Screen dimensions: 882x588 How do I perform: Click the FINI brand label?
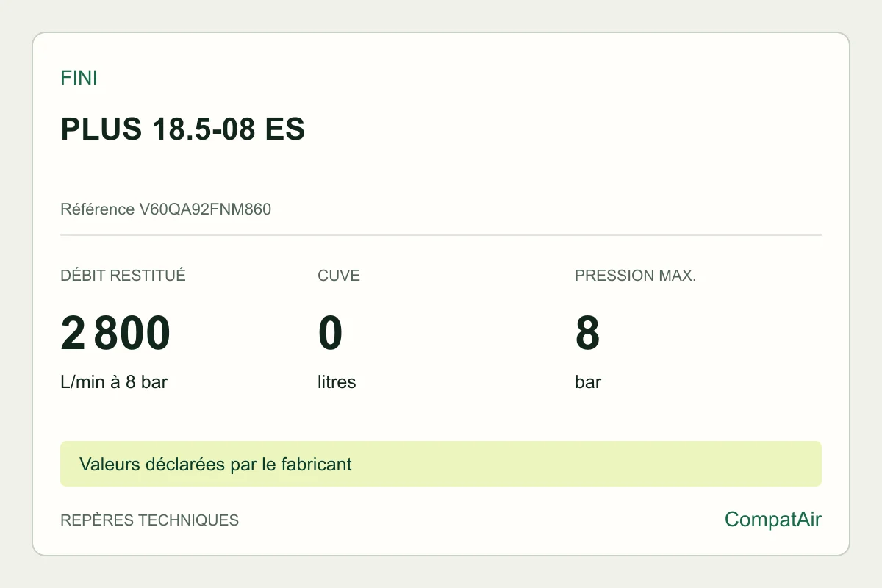(79, 78)
